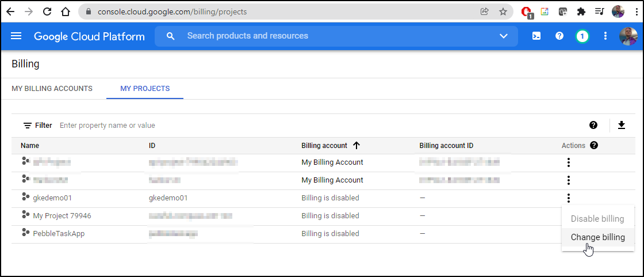Click Billing is disabled for My Project 79946
This screenshot has width=644, height=277.
click(330, 216)
